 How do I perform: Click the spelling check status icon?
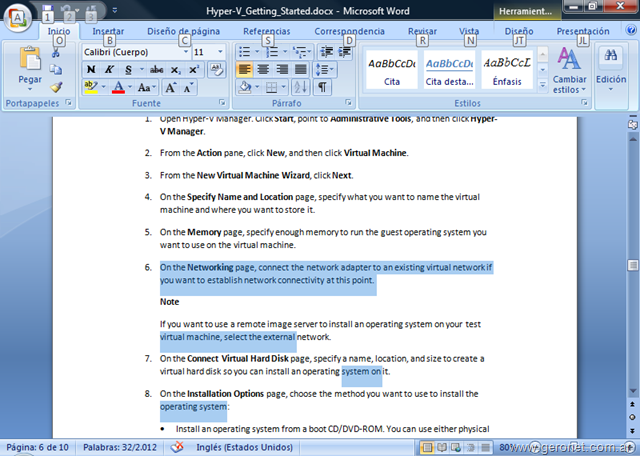click(x=177, y=447)
